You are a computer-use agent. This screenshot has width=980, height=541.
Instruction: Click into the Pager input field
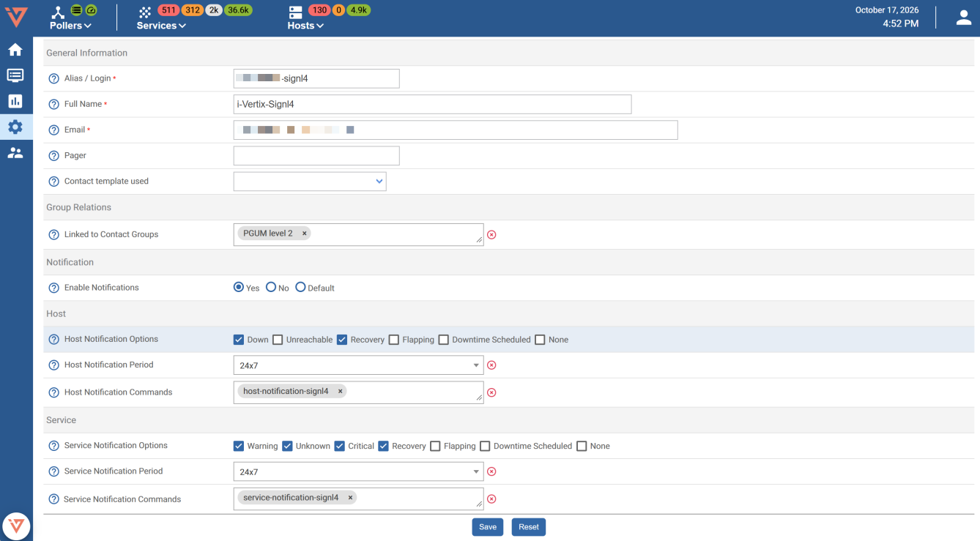coord(316,156)
